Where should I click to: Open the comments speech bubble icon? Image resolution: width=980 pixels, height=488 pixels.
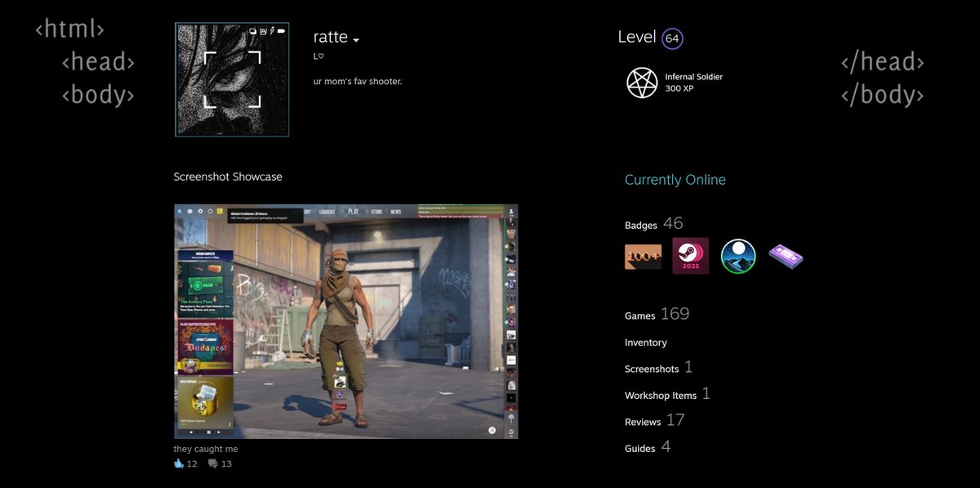point(213,463)
